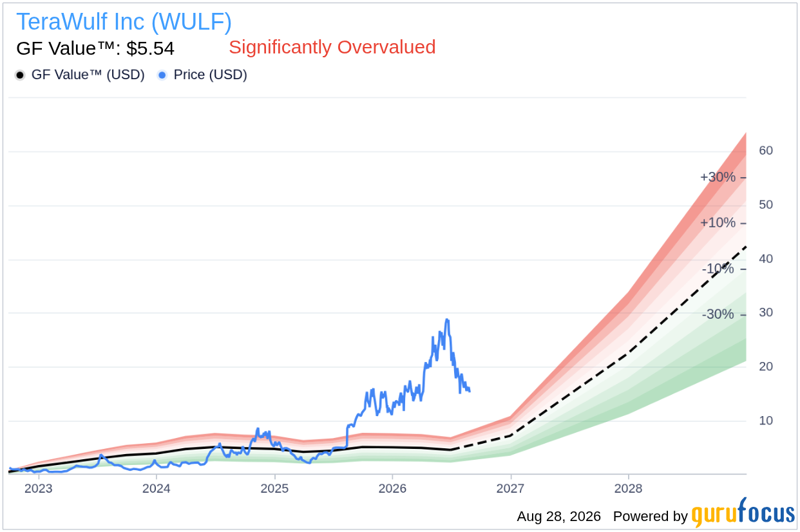800x532 pixels.
Task: Toggle the GF Value legend black dot
Action: tap(20, 75)
